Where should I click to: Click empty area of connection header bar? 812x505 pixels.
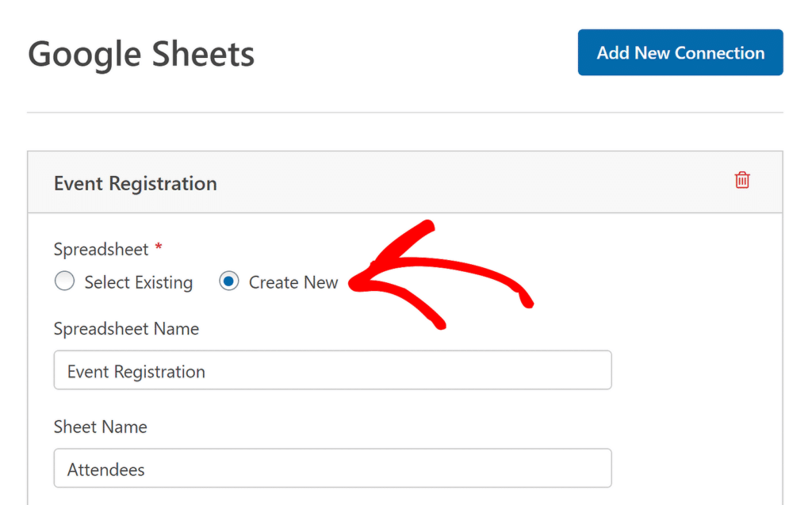[x=476, y=183]
